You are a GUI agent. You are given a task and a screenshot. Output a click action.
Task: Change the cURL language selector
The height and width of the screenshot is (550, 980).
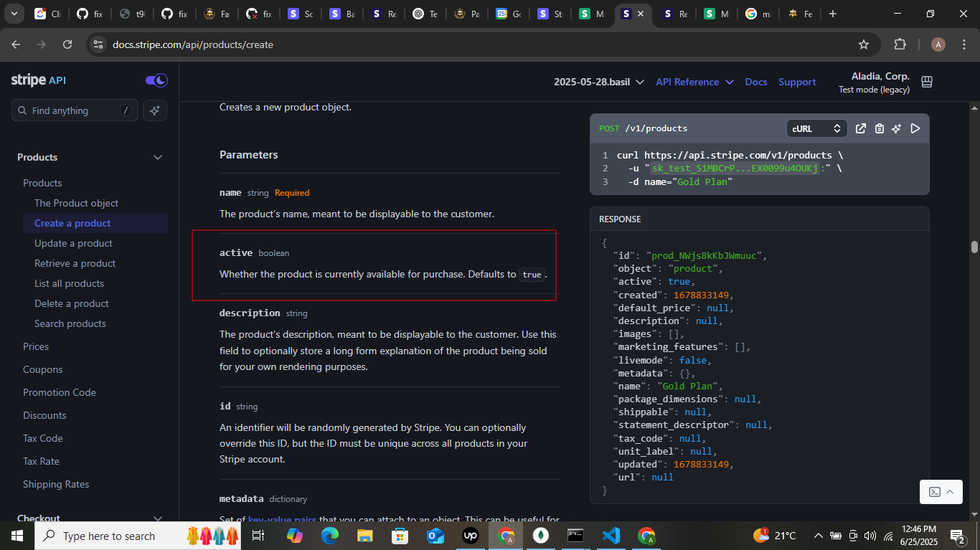coord(816,128)
